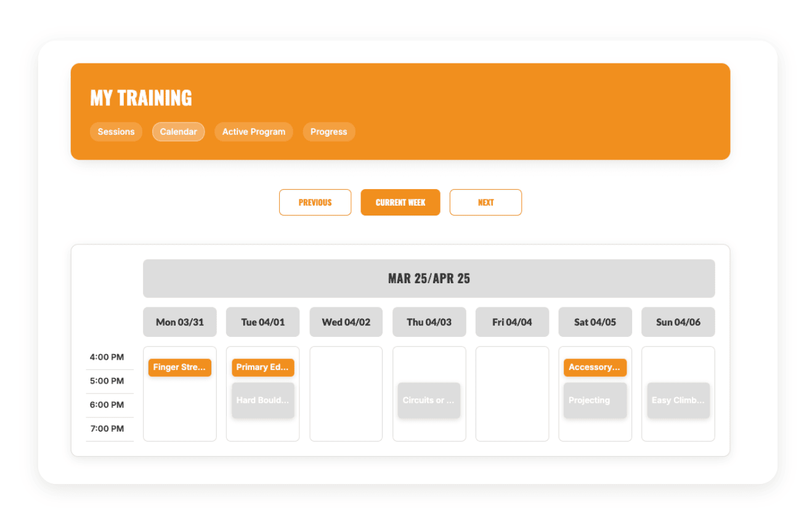
Task: Open Saturday's Accessory session
Action: click(x=595, y=368)
